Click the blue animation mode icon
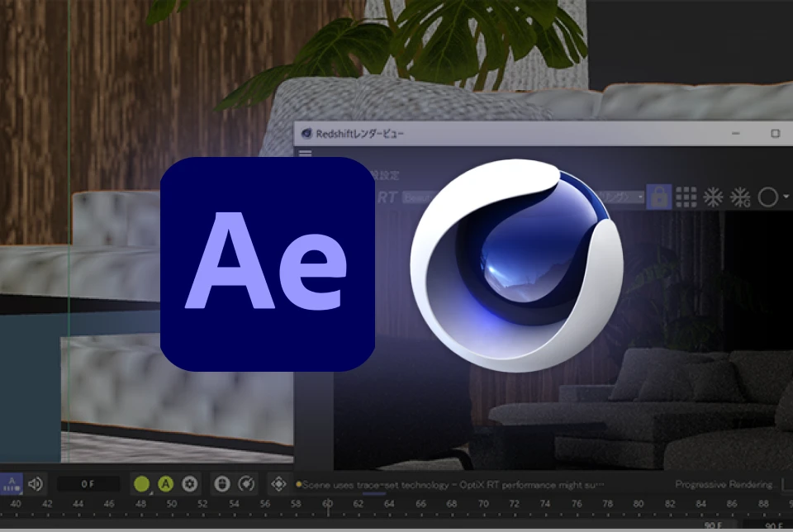 click(x=11, y=484)
